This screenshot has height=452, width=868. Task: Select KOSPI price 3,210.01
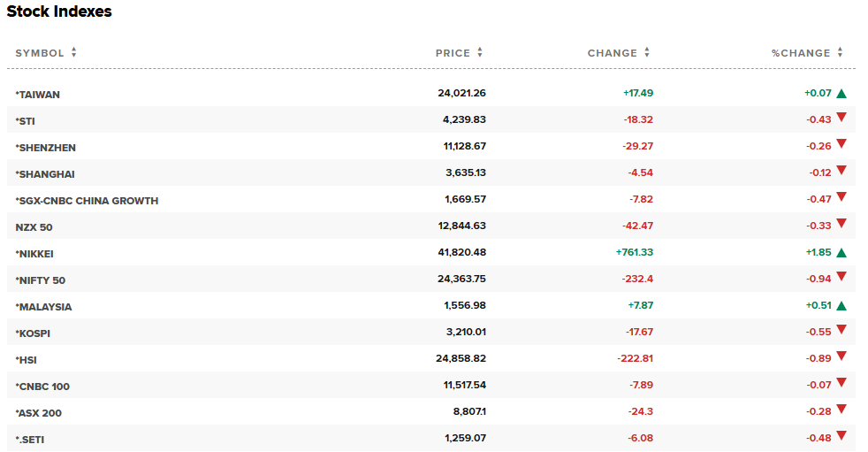(x=466, y=333)
